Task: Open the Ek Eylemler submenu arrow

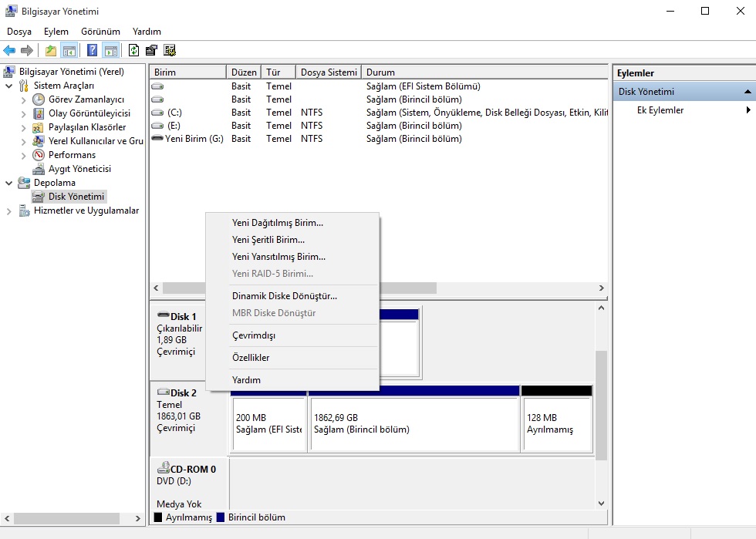Action: click(748, 110)
